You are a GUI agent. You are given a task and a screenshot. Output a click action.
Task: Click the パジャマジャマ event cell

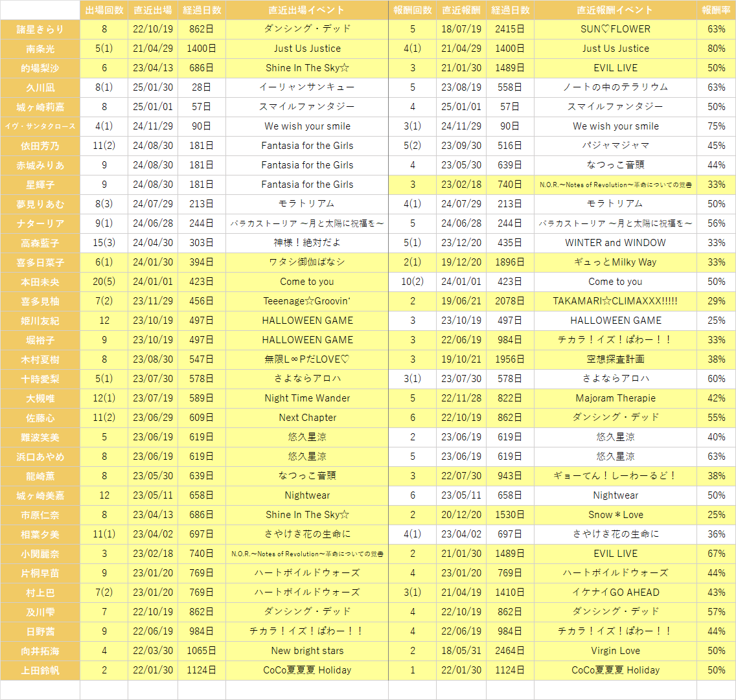click(615, 146)
